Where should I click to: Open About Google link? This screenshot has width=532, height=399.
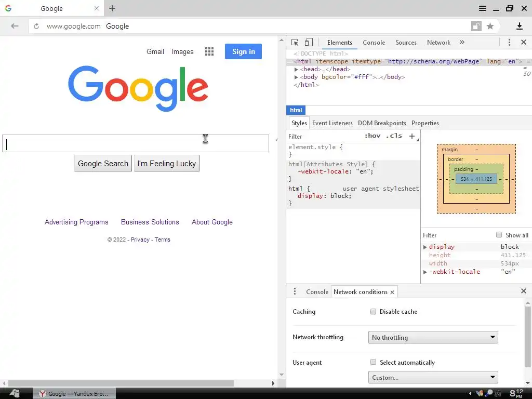(212, 222)
